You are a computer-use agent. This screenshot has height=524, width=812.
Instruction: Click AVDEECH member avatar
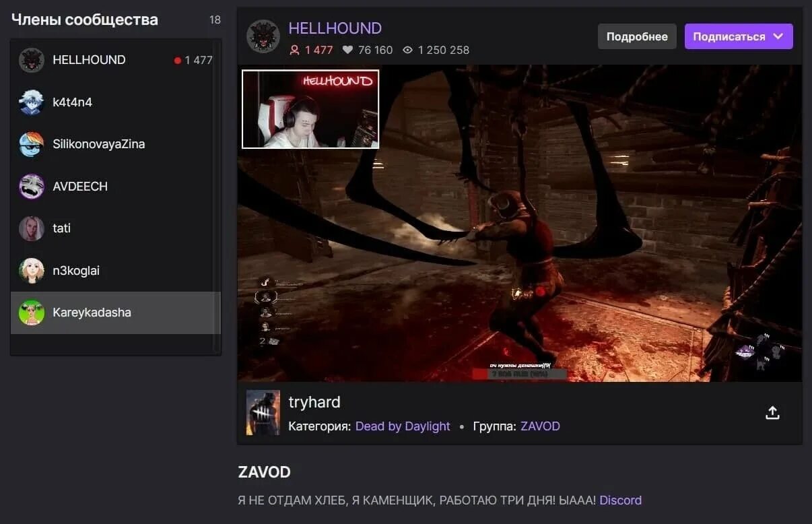point(32,187)
